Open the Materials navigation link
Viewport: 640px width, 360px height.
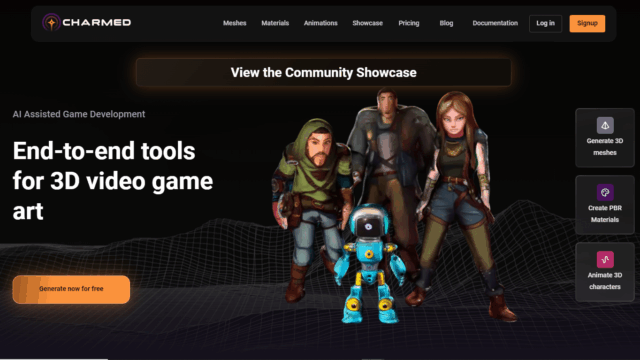point(275,23)
